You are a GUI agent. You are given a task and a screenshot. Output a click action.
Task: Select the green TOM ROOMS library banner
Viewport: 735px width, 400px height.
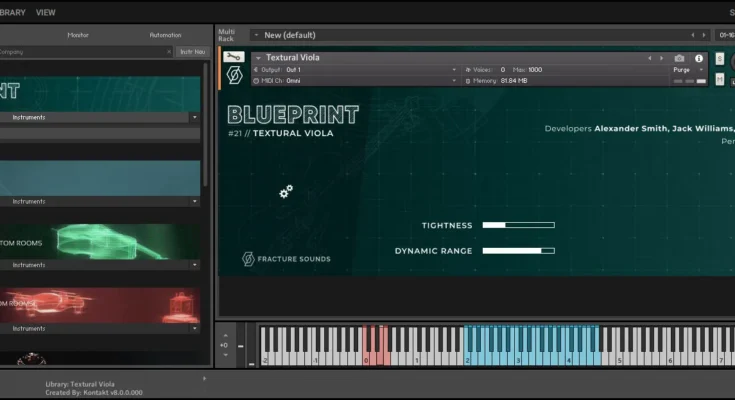point(100,242)
